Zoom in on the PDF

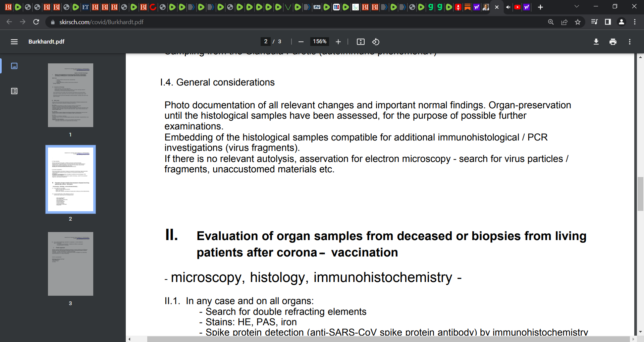pos(338,42)
